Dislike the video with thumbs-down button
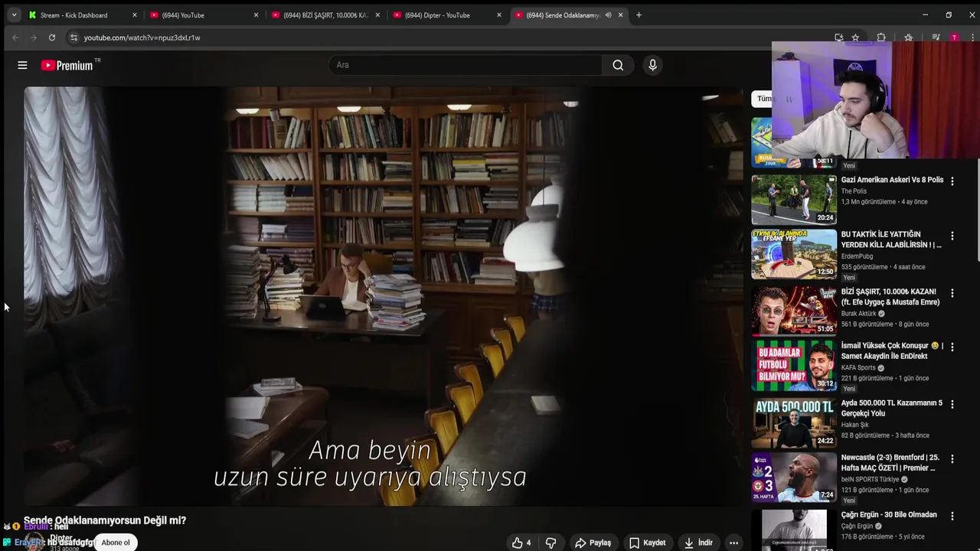980x551 pixels. 550,543
